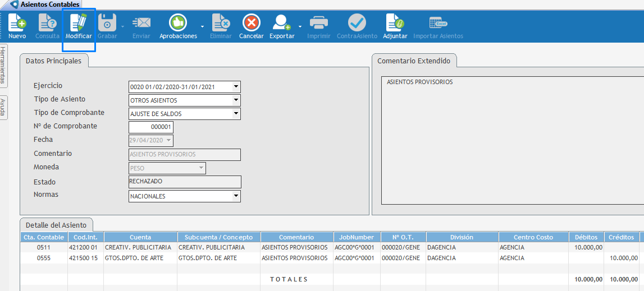Viewport: 644px width, 291px height.
Task: Click the Exportar user icon
Action: pyautogui.click(x=281, y=23)
